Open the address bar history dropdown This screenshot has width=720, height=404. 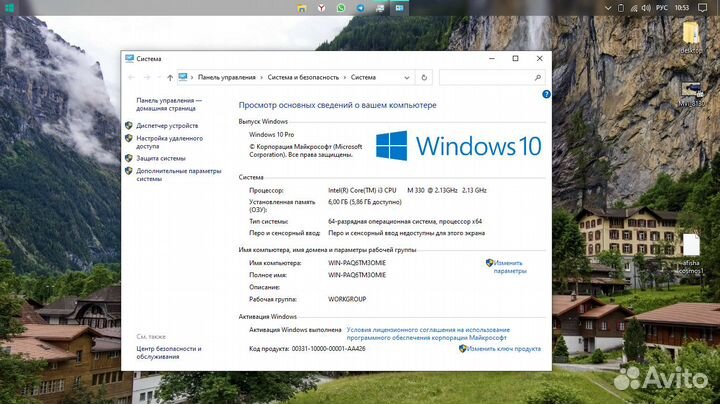pyautogui.click(x=407, y=78)
